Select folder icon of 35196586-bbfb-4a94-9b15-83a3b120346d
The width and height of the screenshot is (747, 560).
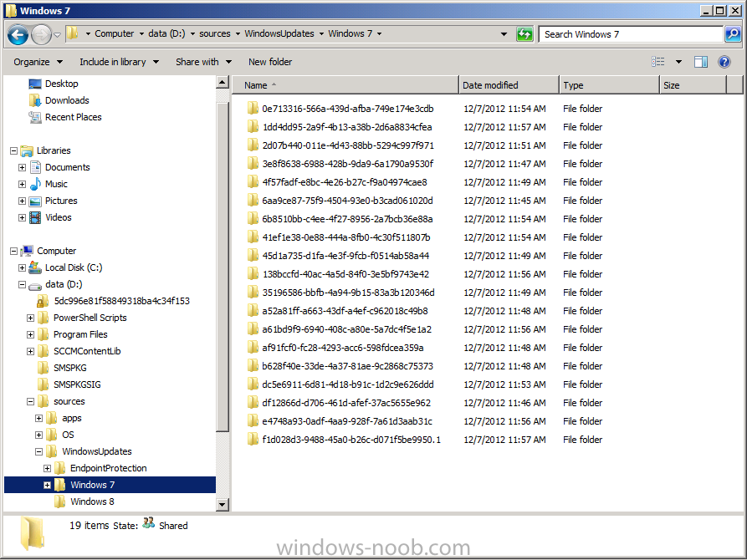[253, 293]
